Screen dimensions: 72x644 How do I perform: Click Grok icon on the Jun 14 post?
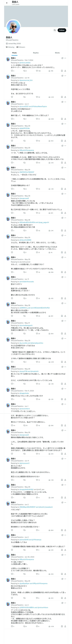[62, 75]
